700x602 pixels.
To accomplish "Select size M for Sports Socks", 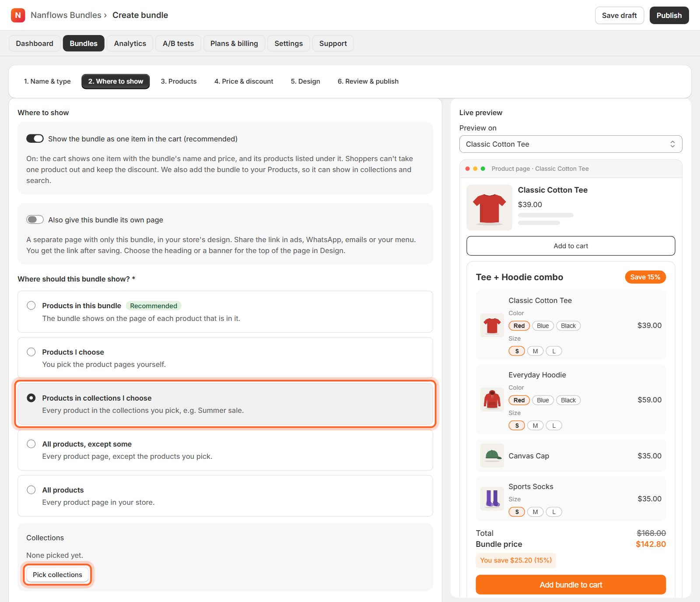I will [x=535, y=512].
